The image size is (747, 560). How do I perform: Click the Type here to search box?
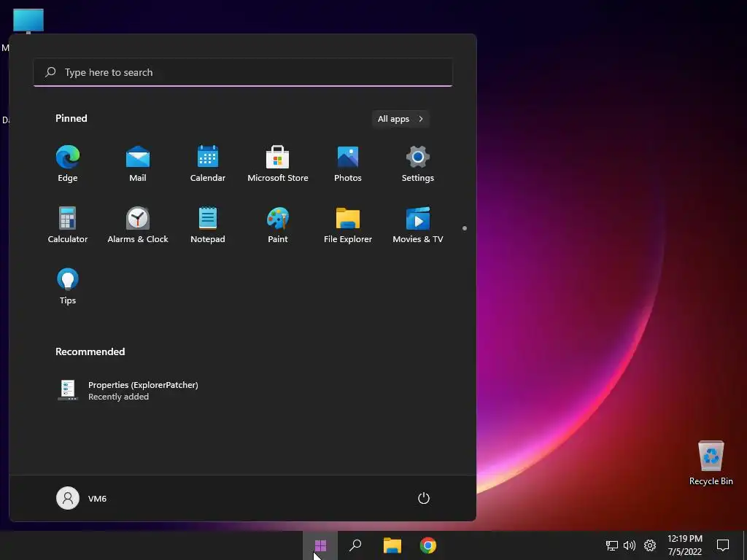tap(243, 72)
